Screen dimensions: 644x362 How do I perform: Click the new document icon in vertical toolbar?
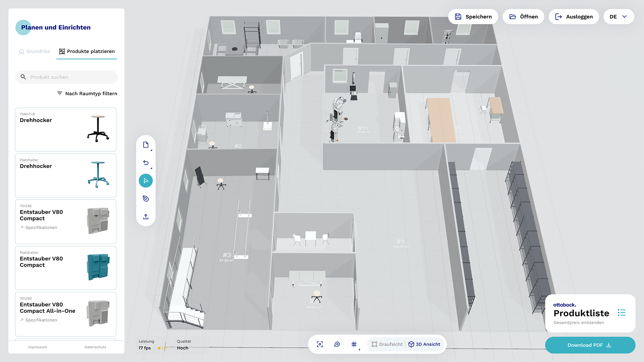pyautogui.click(x=146, y=145)
